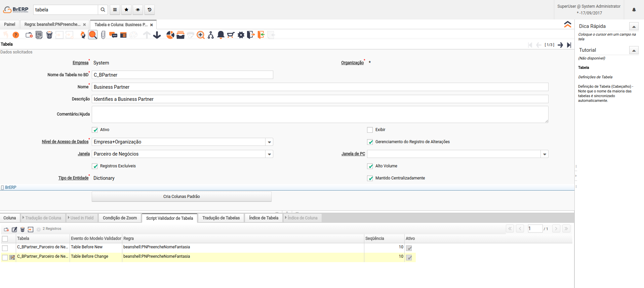
Task: Click the Janela field label link
Action: pos(84,154)
